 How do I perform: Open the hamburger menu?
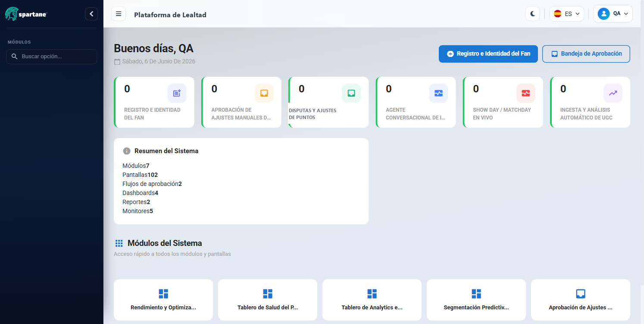(119, 14)
